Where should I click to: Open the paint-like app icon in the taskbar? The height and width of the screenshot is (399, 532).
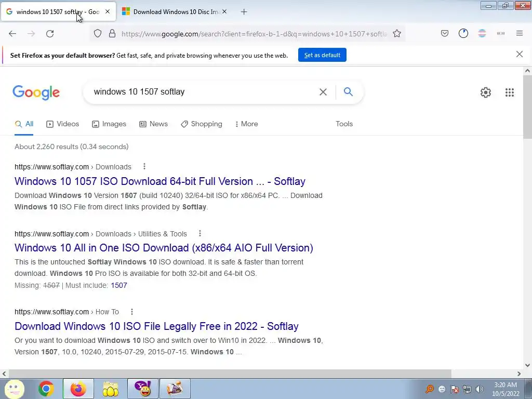[x=175, y=389]
